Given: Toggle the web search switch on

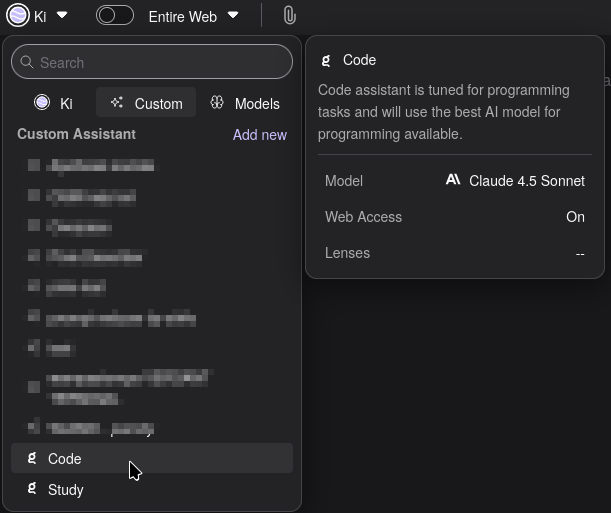Looking at the screenshot, I should tap(115, 16).
